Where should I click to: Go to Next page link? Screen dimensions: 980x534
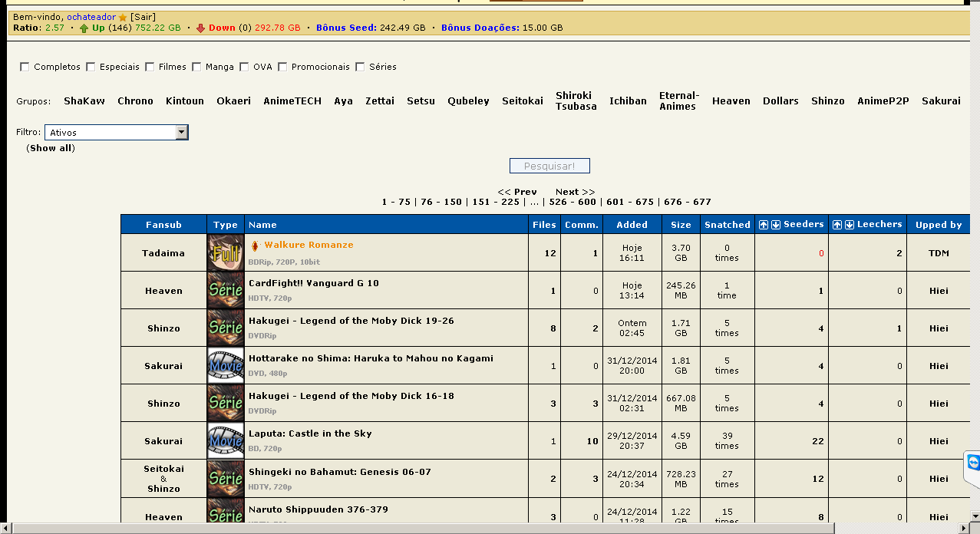click(575, 192)
